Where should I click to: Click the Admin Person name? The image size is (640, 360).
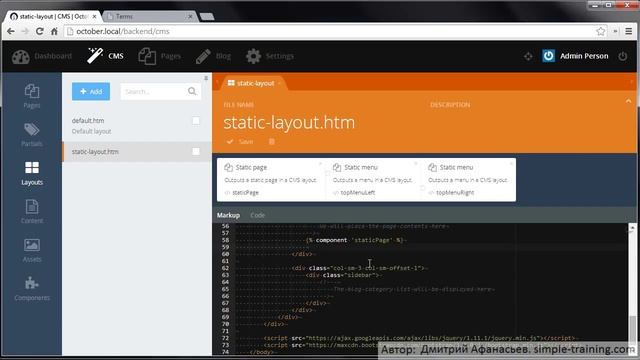[x=584, y=56]
